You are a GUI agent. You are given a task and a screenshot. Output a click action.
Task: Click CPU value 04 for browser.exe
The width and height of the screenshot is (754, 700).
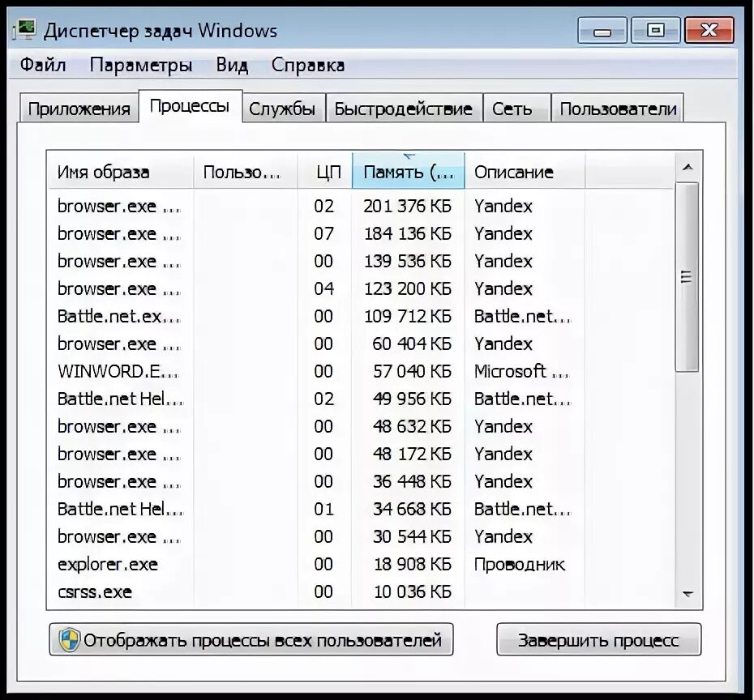coord(323,288)
